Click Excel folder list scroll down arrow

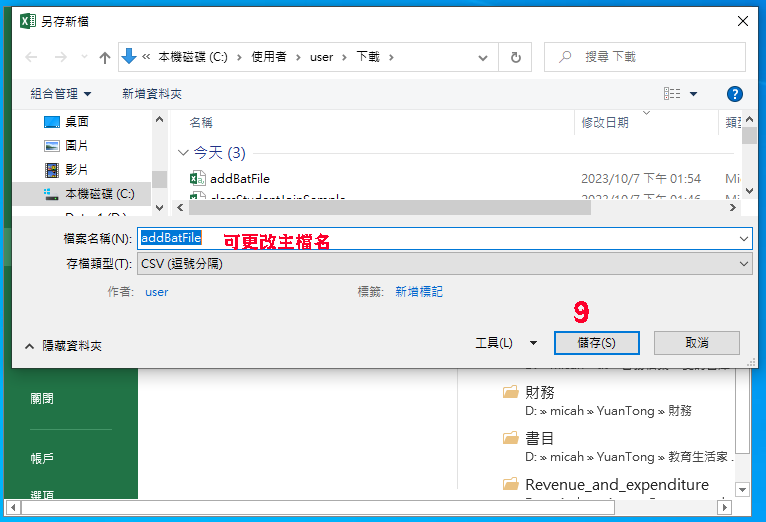742,489
